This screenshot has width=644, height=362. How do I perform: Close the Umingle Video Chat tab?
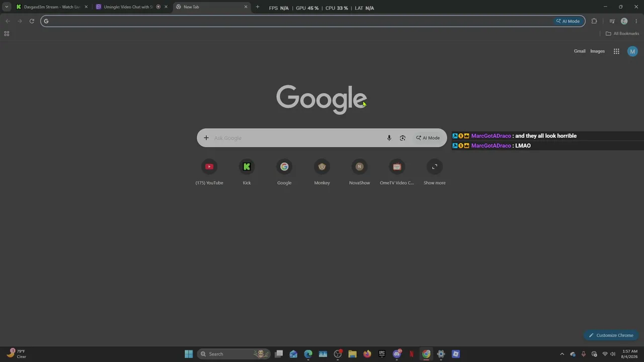coord(166,7)
